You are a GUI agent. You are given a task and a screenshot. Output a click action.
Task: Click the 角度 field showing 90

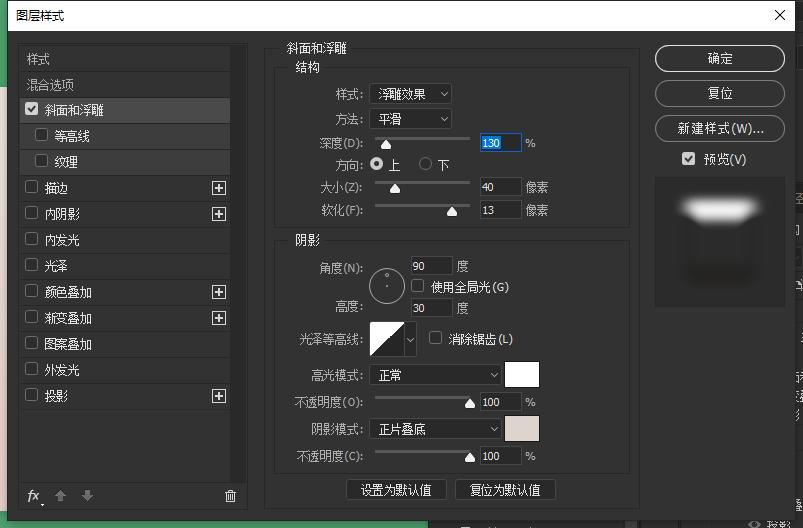click(432, 266)
